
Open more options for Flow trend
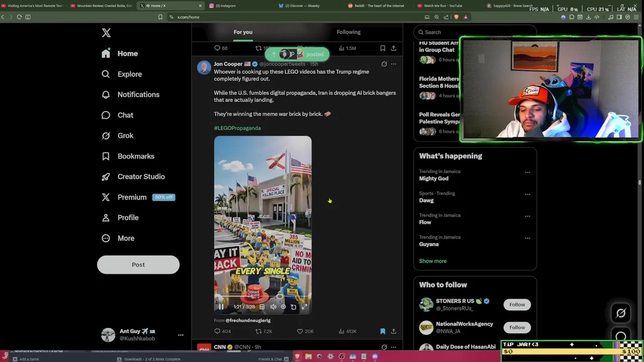[x=527, y=216]
